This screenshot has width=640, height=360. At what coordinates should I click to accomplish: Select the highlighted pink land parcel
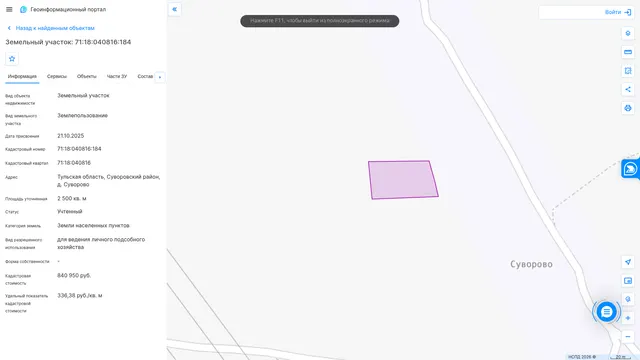click(x=403, y=180)
